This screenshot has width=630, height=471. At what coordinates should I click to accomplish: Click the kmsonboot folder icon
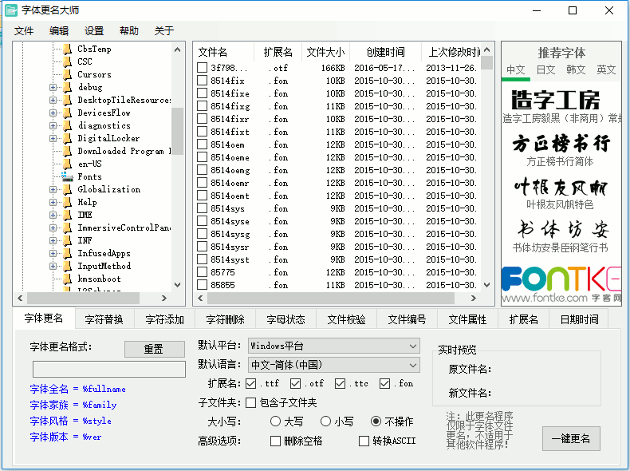(x=68, y=279)
